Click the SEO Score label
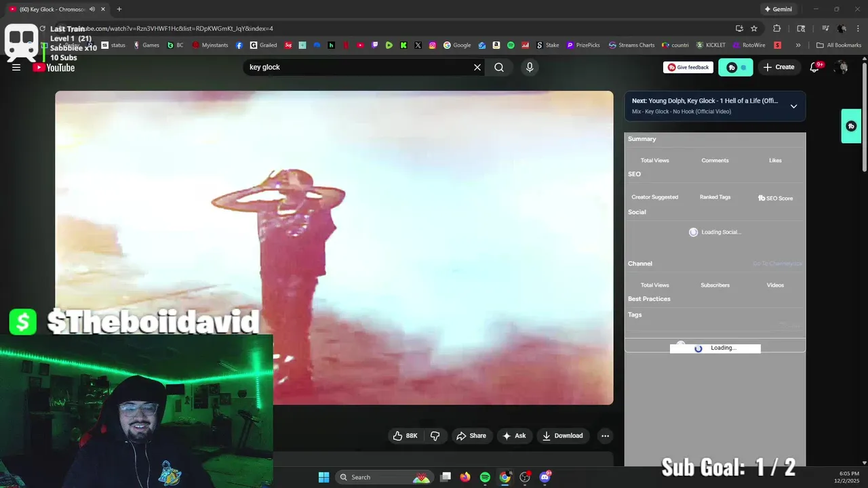868x488 pixels. 775,198
